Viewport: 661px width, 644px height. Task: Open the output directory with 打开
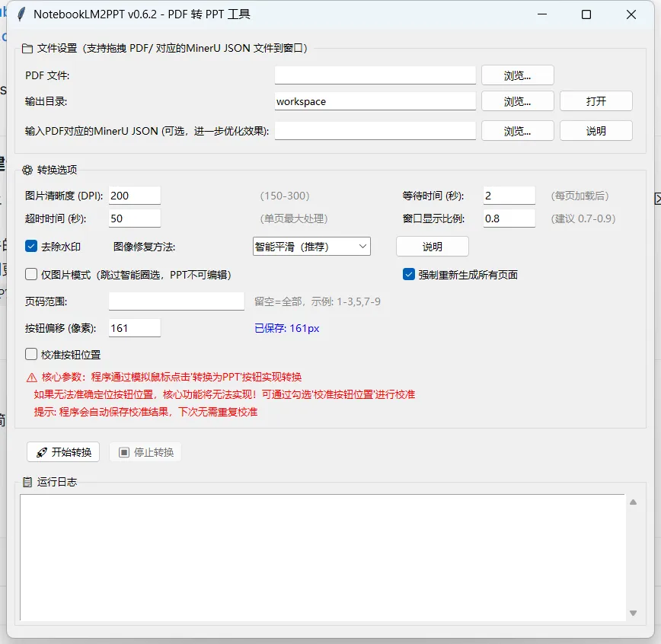(x=596, y=101)
